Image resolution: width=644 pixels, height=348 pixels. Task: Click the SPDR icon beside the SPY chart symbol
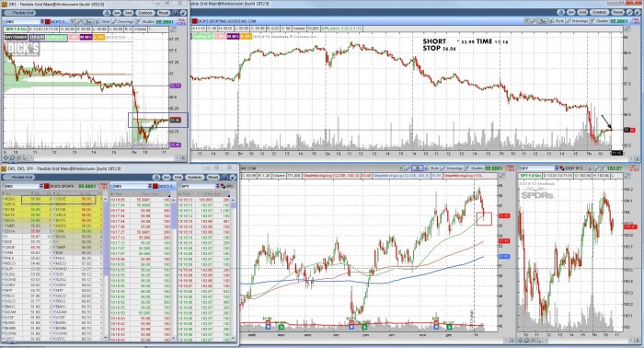click(x=561, y=168)
